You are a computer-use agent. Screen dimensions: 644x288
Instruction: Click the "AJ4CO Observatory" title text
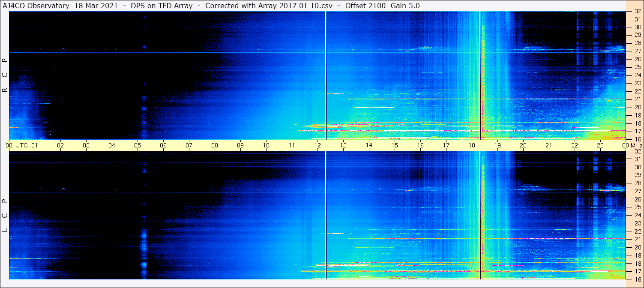point(36,6)
